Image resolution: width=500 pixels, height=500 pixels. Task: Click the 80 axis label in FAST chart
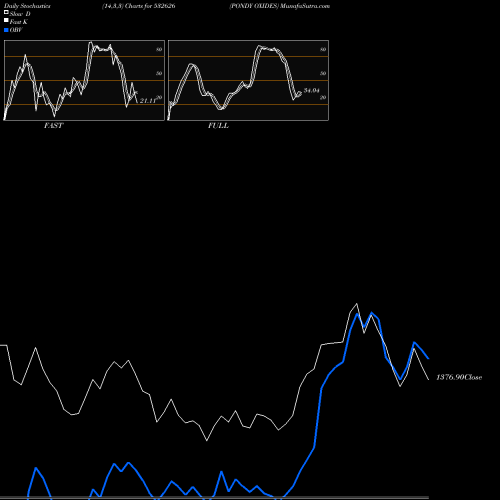(159, 49)
